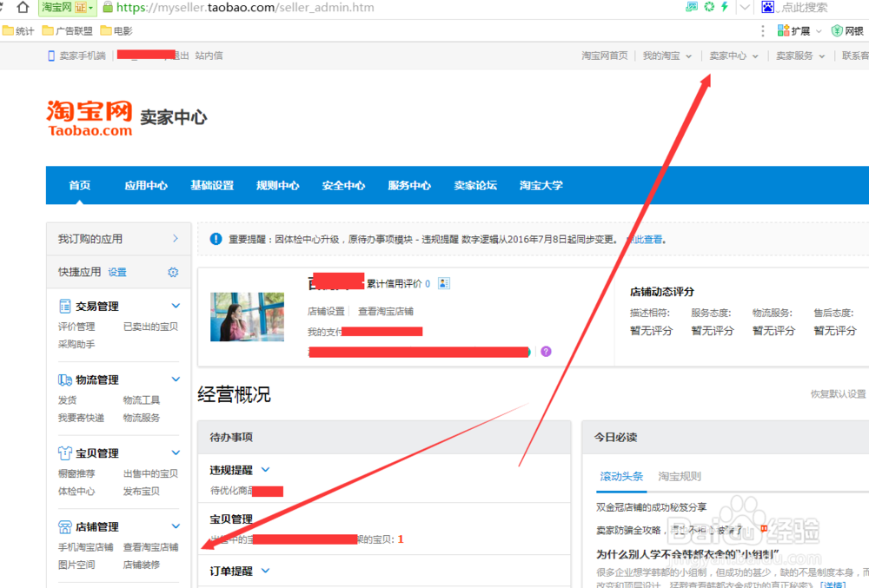
Task: Collapse the 宝贝管理 section chevron
Action: click(176, 453)
